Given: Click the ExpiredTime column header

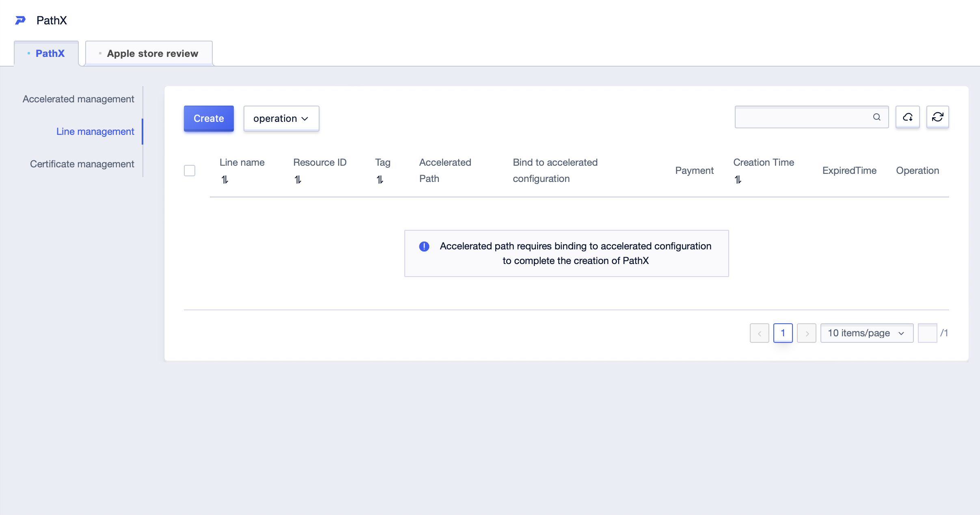Looking at the screenshot, I should (x=849, y=171).
